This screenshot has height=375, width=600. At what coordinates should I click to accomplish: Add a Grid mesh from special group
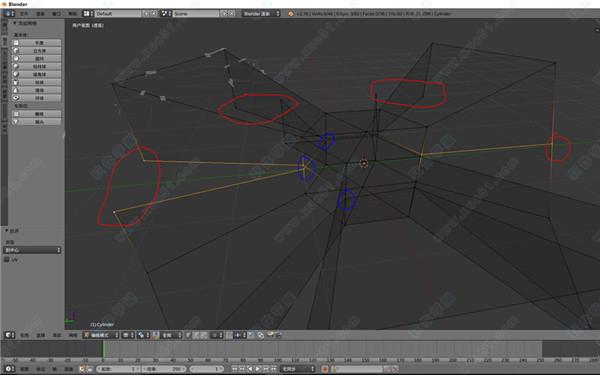pyautogui.click(x=36, y=114)
